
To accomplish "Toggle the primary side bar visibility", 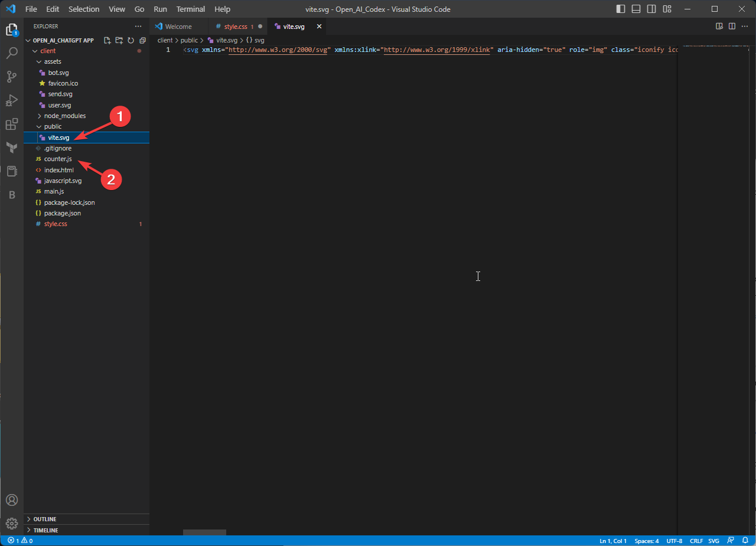I will point(621,9).
